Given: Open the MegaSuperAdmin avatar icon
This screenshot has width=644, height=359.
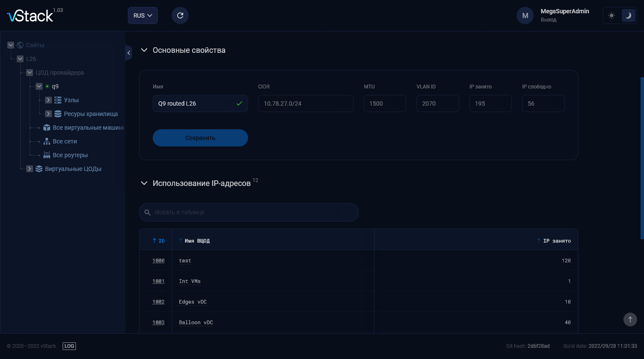Looking at the screenshot, I should [525, 15].
